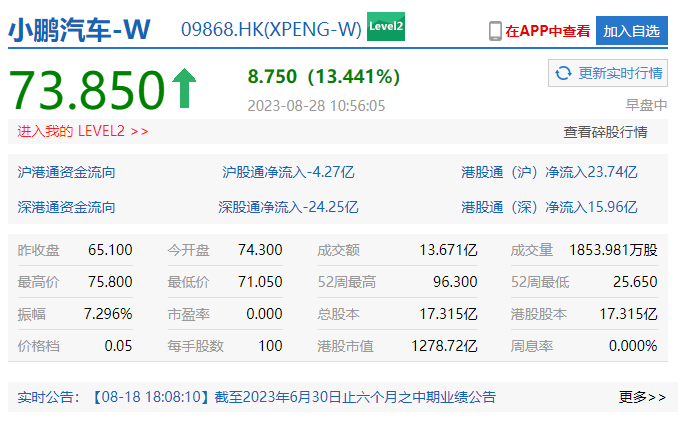Click the 昨收盘 label
Viewport: 685px width, 423px height.
pos(38,250)
